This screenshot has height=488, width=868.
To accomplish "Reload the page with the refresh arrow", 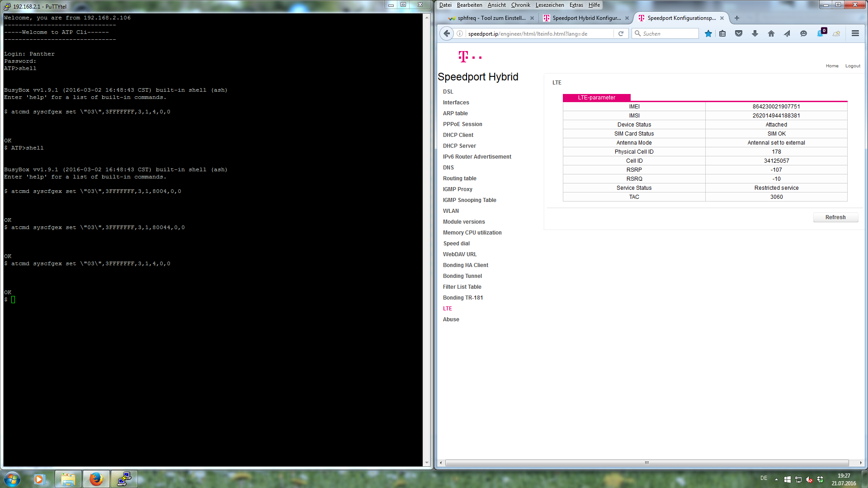I will pos(621,33).
